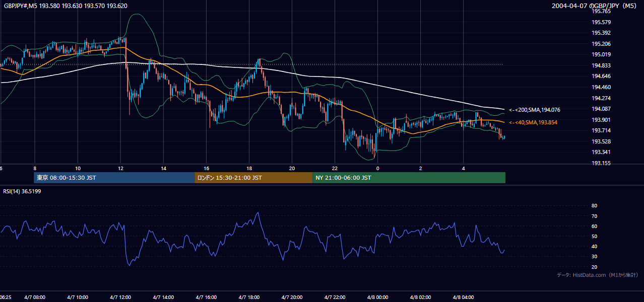Click hour label 18 under price chart
644x302 pixels.
[x=249, y=168]
